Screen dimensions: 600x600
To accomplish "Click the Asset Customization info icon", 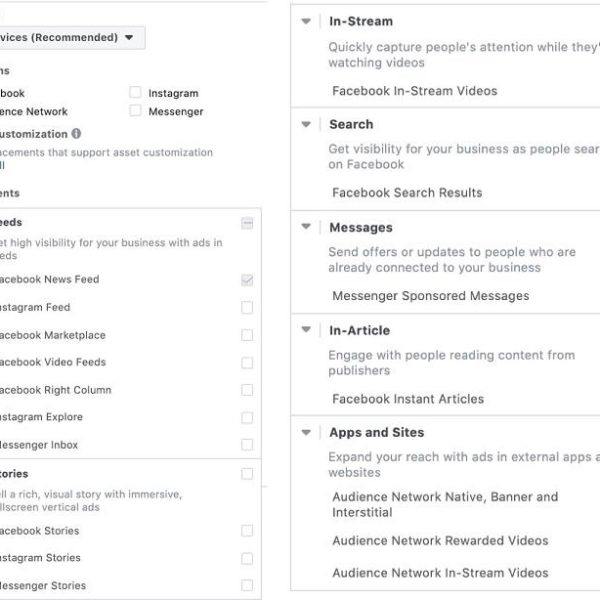I will click(77, 133).
